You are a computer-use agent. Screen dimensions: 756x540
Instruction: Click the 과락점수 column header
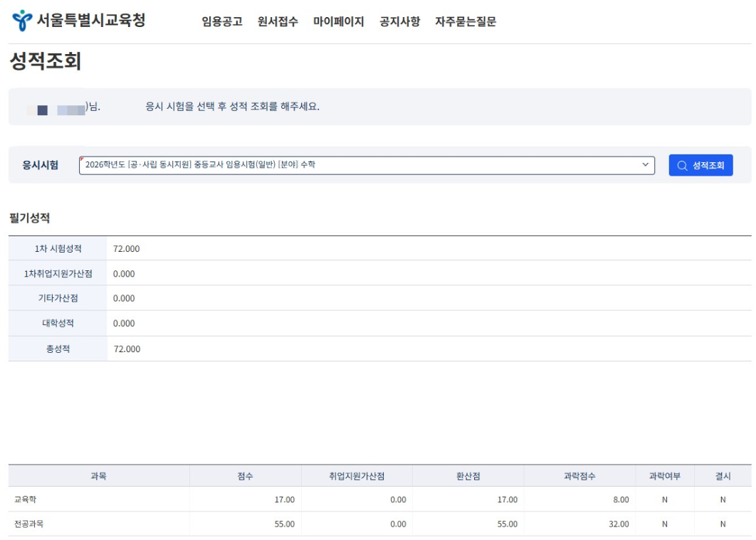(x=579, y=476)
